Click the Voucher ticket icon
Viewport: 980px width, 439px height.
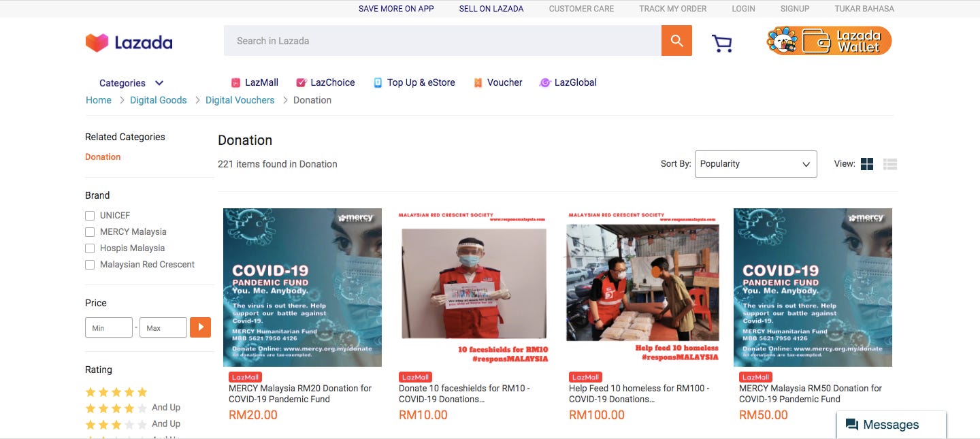point(478,82)
